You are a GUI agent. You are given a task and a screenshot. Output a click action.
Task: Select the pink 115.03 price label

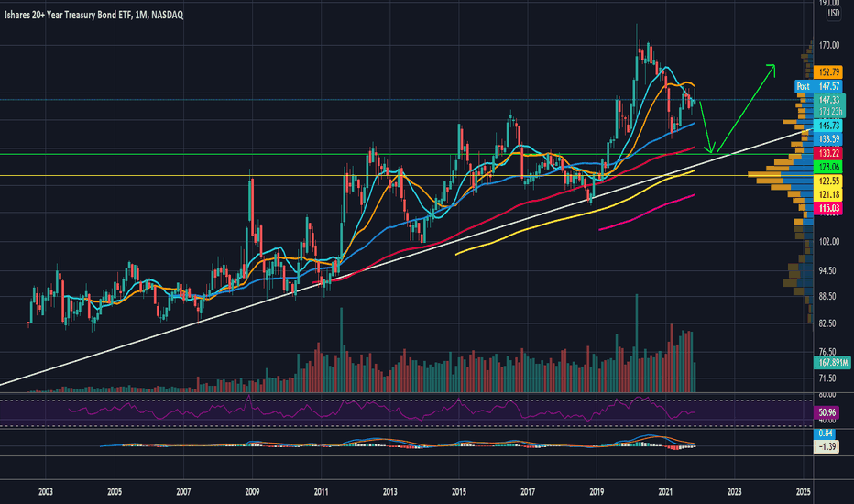(x=828, y=208)
